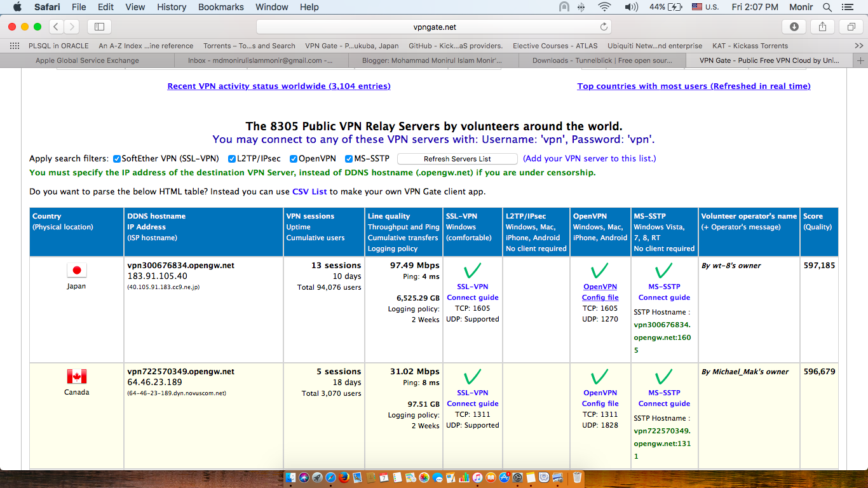Show Safari downloads list

[x=794, y=27]
